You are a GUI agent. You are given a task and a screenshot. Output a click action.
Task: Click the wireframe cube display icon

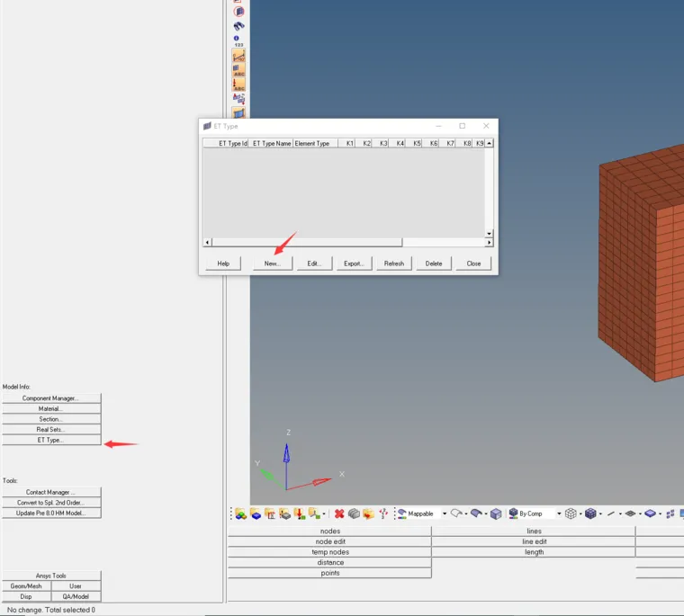tap(571, 513)
